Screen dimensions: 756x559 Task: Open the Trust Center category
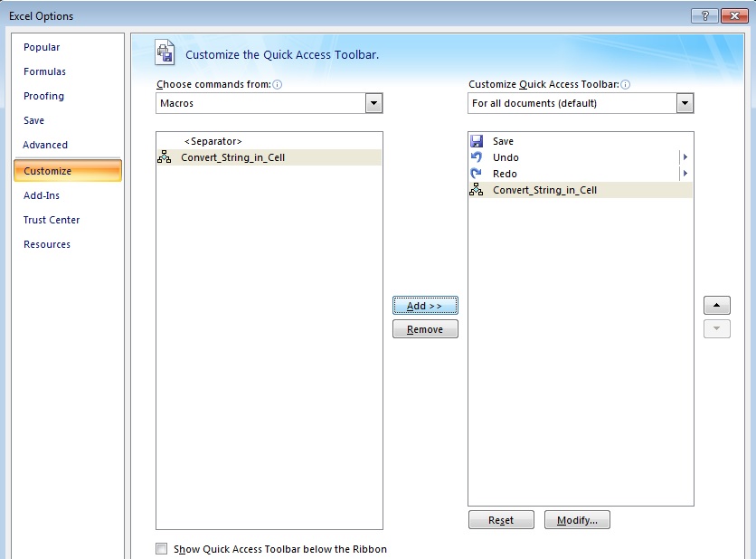click(x=52, y=220)
